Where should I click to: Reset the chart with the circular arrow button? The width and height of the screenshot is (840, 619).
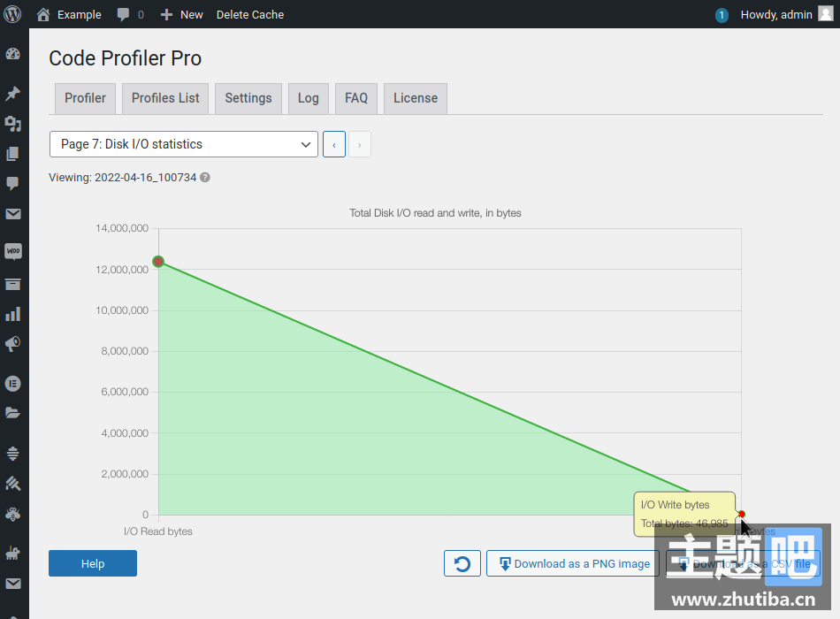click(x=462, y=563)
